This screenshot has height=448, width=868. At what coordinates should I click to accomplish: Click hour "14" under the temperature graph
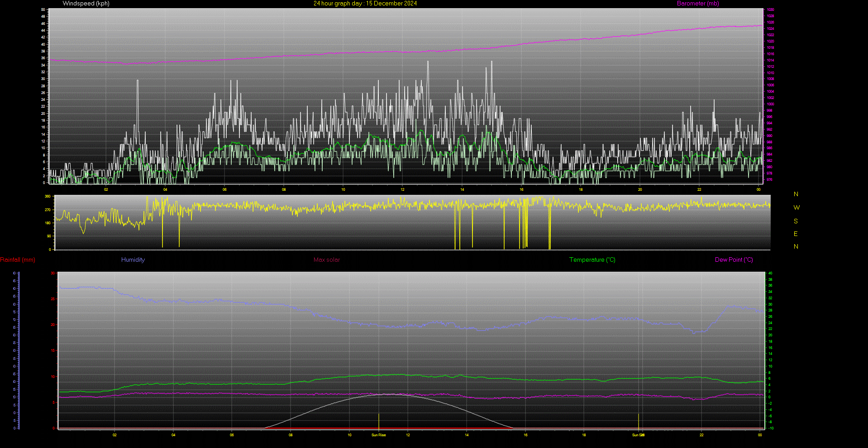coord(467,435)
